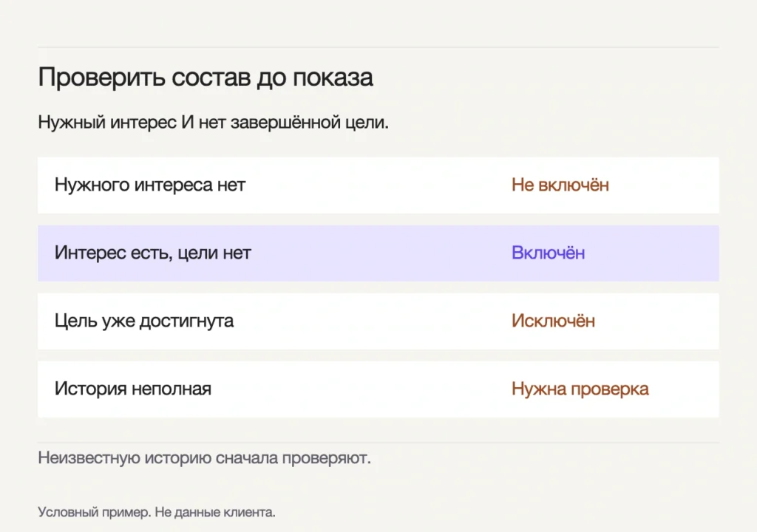This screenshot has width=757, height=532.
Task: Click the status "Исключён"
Action: 553,321
